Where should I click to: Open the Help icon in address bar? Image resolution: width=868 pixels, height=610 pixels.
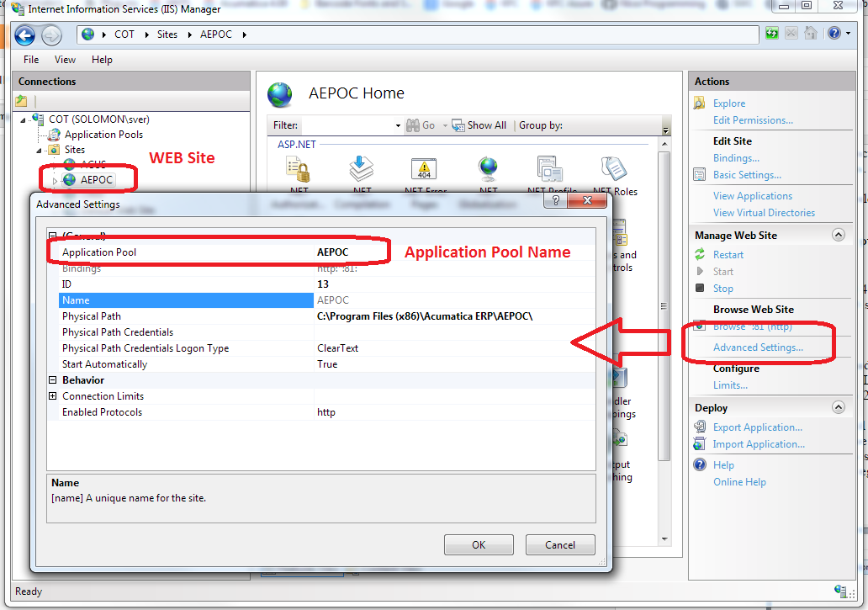tap(834, 33)
